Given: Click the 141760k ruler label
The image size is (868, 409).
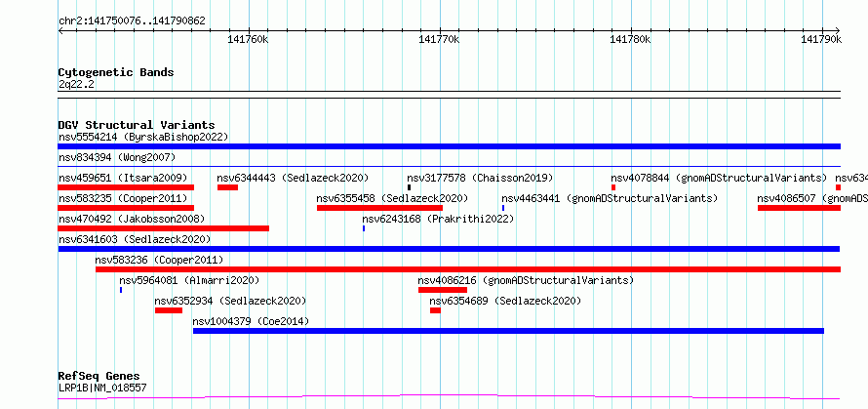Looking at the screenshot, I should (249, 39).
